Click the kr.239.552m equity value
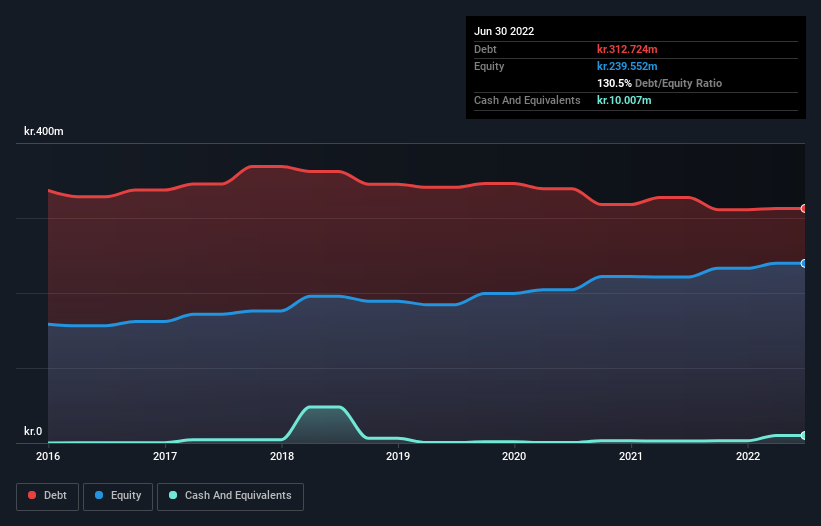This screenshot has width=821, height=526. pyautogui.click(x=627, y=66)
